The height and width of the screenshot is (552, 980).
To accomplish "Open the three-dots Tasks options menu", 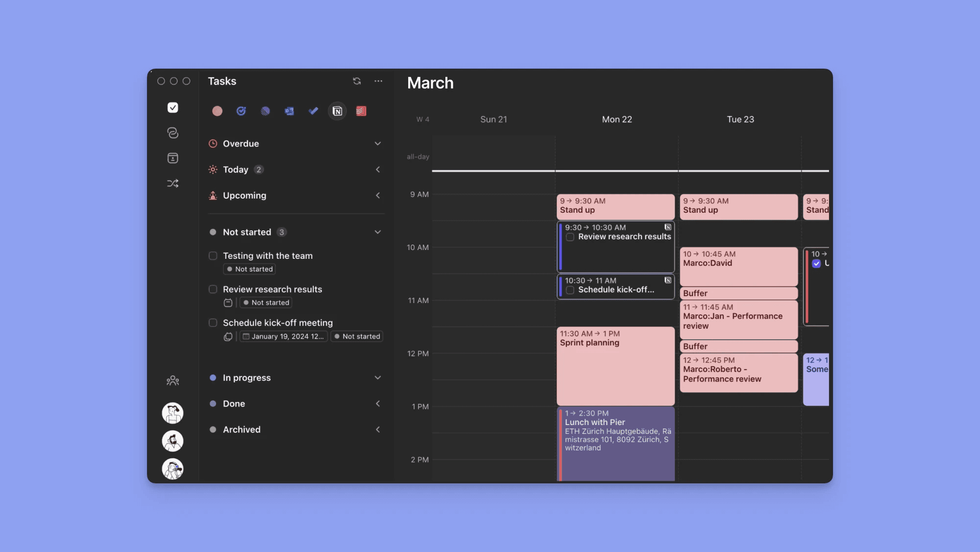I will point(378,81).
